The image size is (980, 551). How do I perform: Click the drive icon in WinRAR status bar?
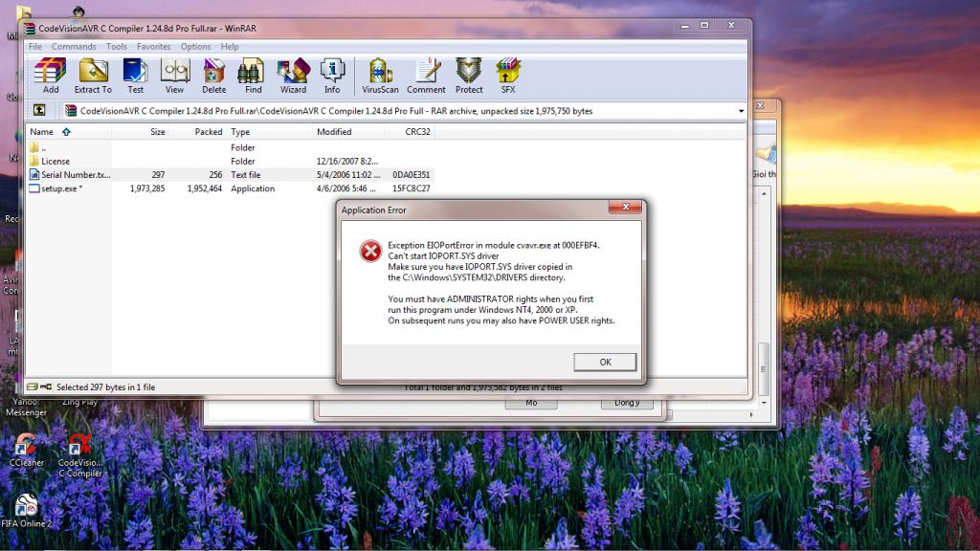pyautogui.click(x=32, y=386)
